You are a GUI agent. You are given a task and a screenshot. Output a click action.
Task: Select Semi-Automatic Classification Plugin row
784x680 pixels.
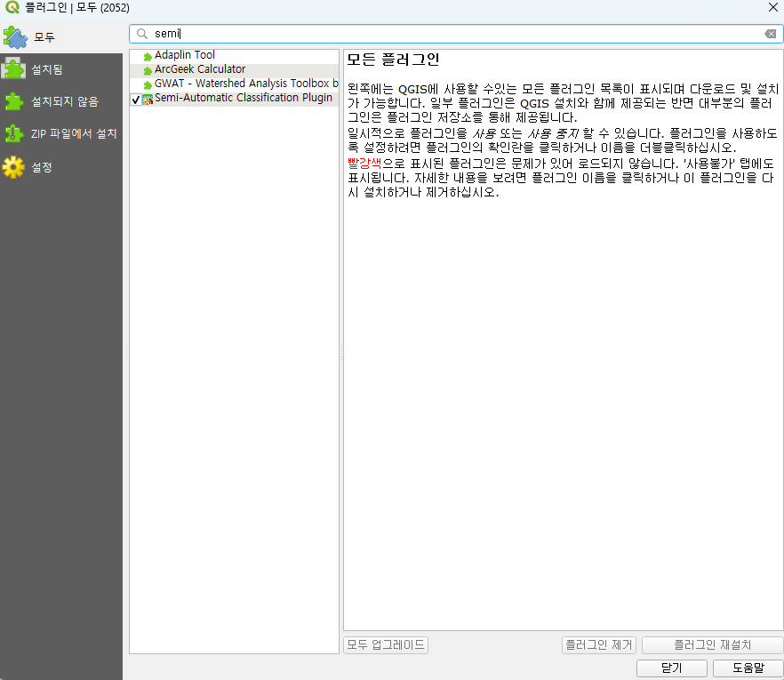[234, 98]
